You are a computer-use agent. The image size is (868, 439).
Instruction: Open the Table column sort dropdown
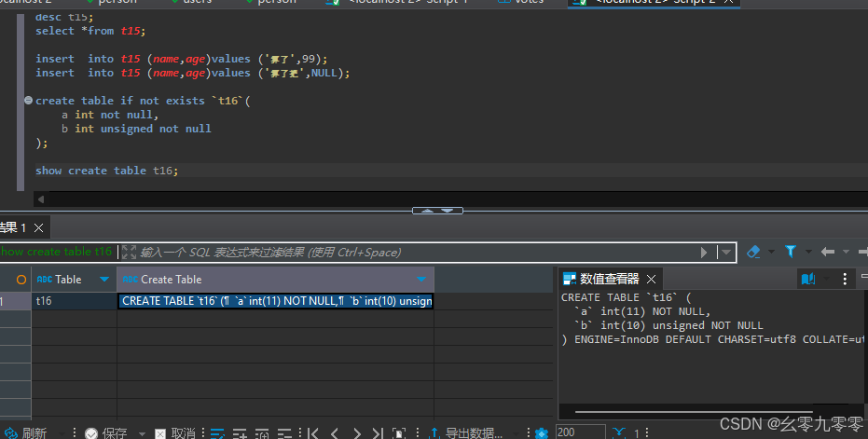pyautogui.click(x=104, y=280)
